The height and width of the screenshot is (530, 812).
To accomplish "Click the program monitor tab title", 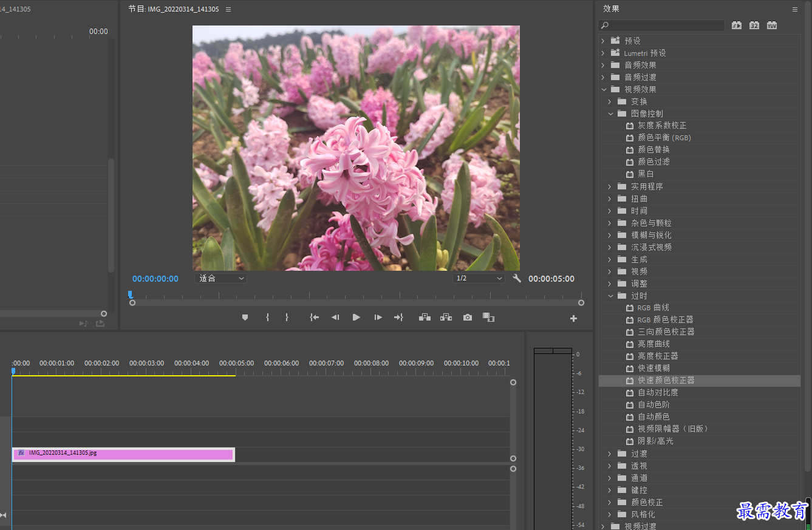I will [x=174, y=9].
